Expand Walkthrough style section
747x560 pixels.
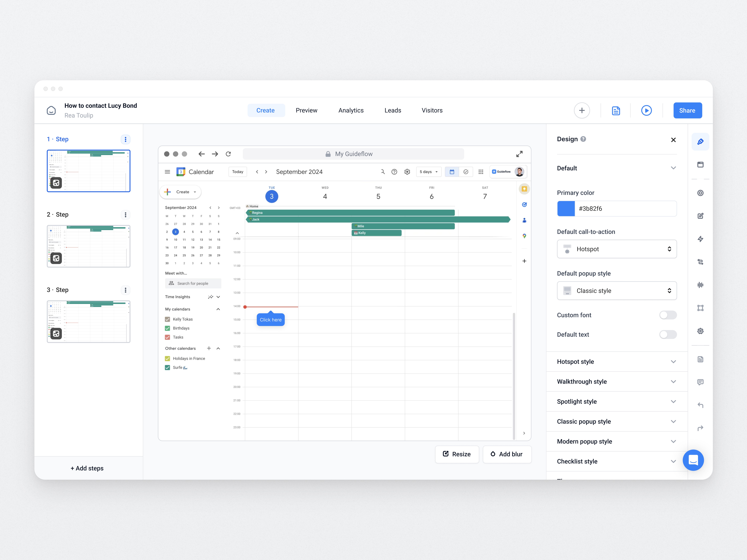coord(617,381)
